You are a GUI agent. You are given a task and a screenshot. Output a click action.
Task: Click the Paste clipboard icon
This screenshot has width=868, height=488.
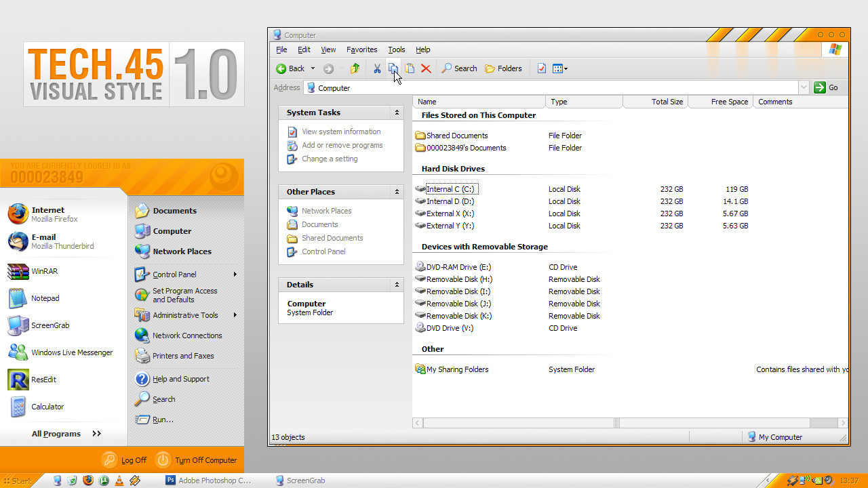tap(410, 68)
